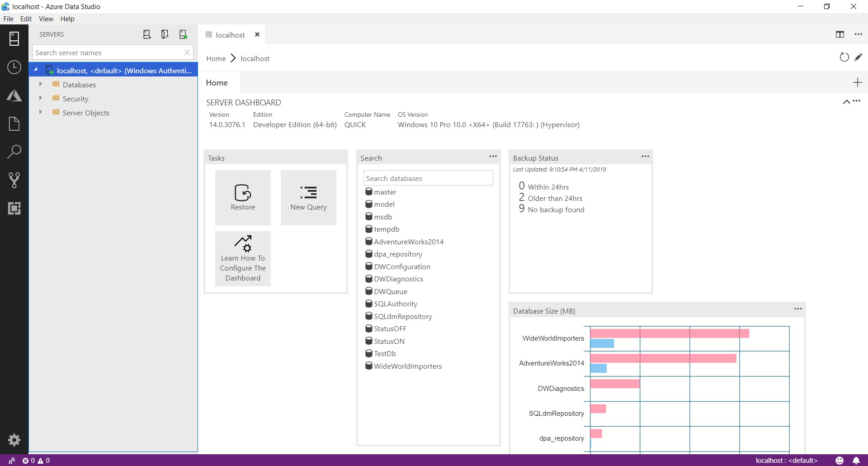
Task: Click localhost in the breadcrumb
Action: pos(255,58)
